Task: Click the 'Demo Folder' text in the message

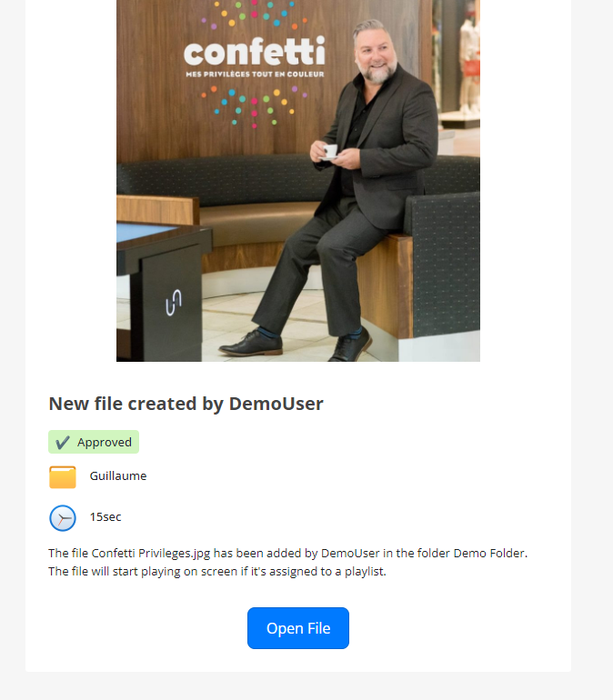Action: coord(489,553)
